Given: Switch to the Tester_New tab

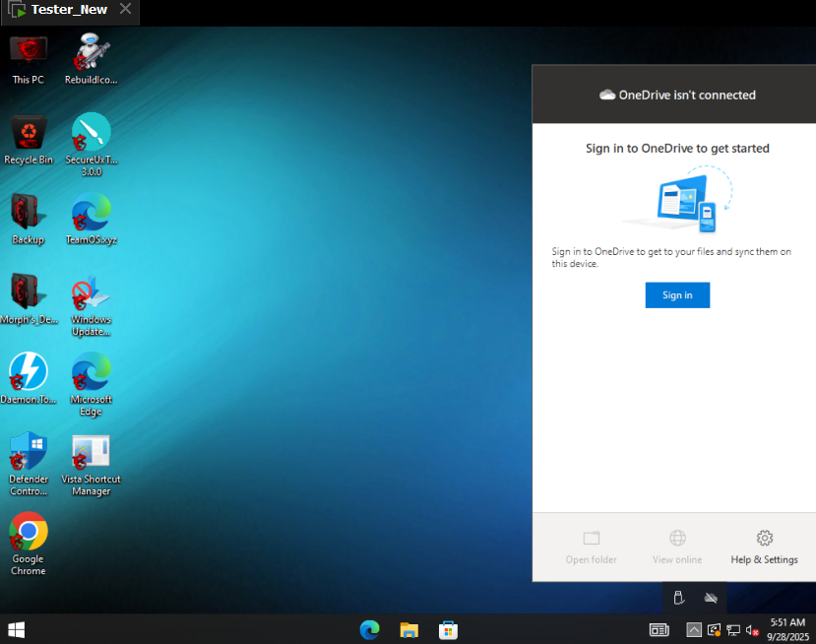Looking at the screenshot, I should click(68, 10).
